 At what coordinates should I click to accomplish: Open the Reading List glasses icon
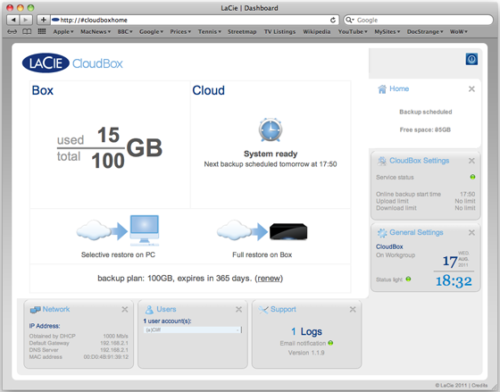[12, 32]
